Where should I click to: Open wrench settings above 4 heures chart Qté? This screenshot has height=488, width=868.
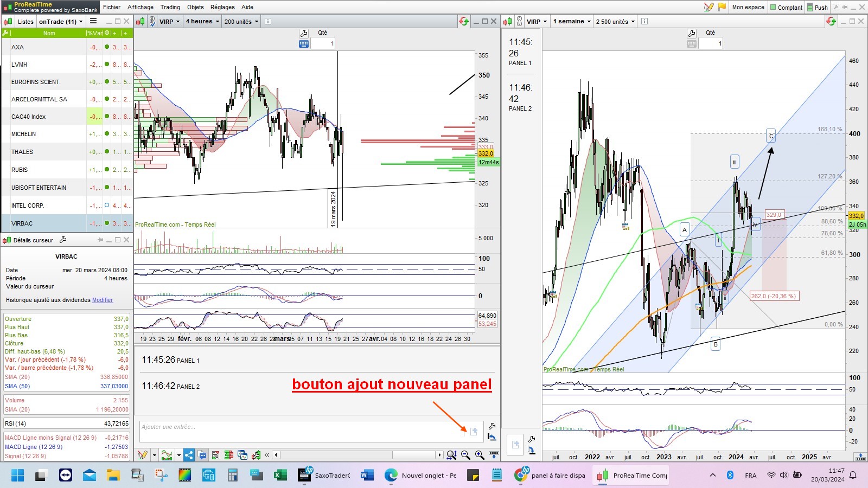tap(304, 33)
